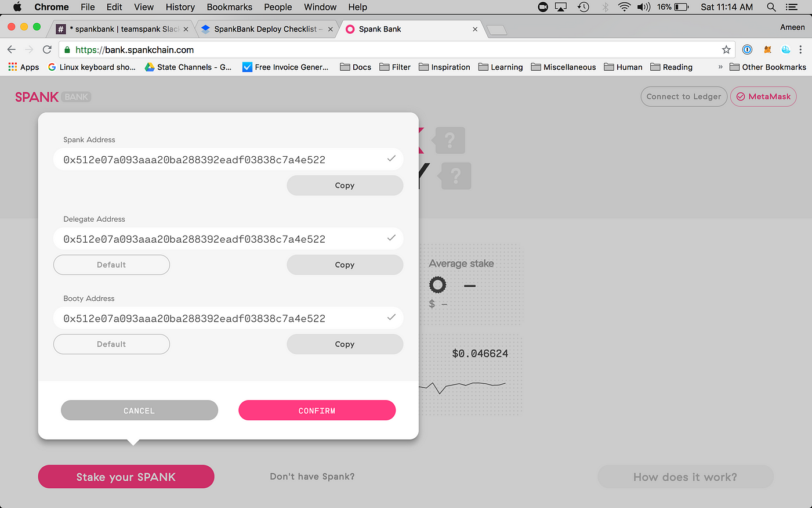Open the Filter bookmark folder
Viewport: 812px width, 508px height.
395,67
